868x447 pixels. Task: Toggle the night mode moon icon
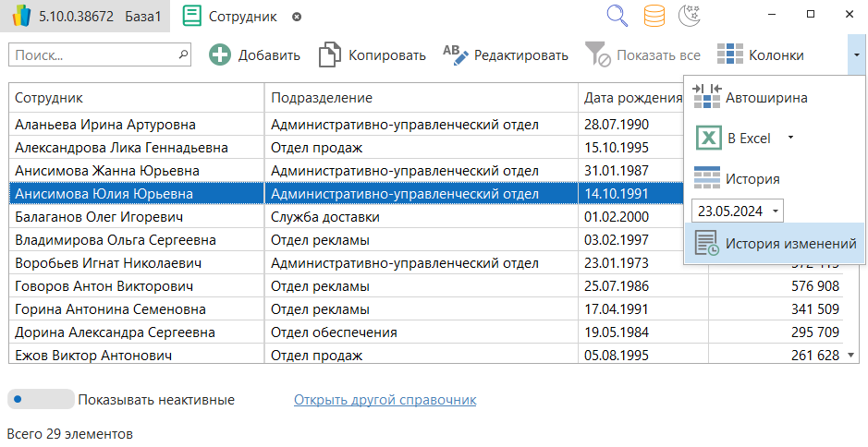click(689, 16)
